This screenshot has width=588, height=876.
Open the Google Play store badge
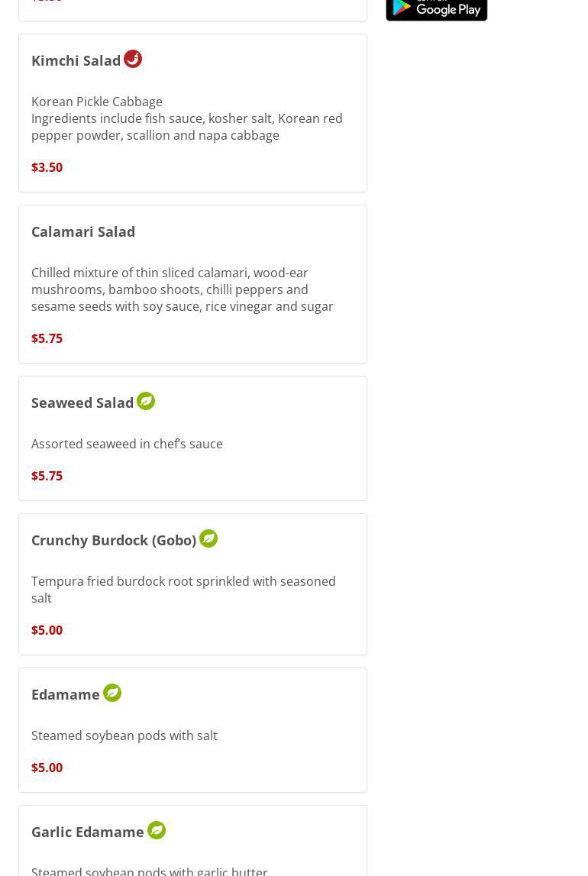436,9
